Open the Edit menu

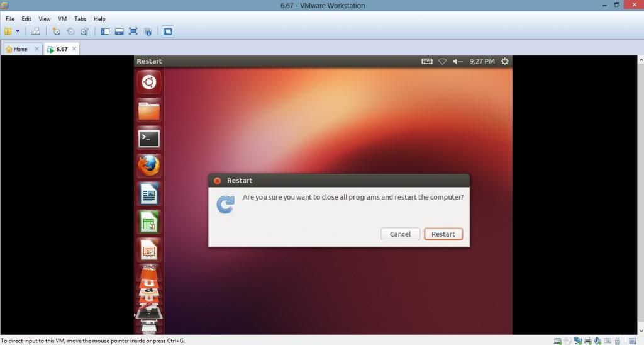(26, 18)
